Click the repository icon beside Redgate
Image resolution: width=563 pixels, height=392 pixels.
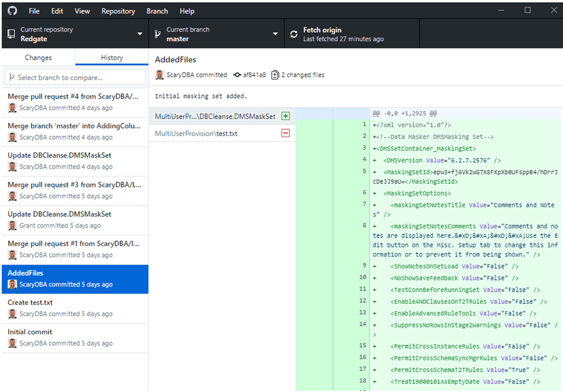click(x=11, y=34)
